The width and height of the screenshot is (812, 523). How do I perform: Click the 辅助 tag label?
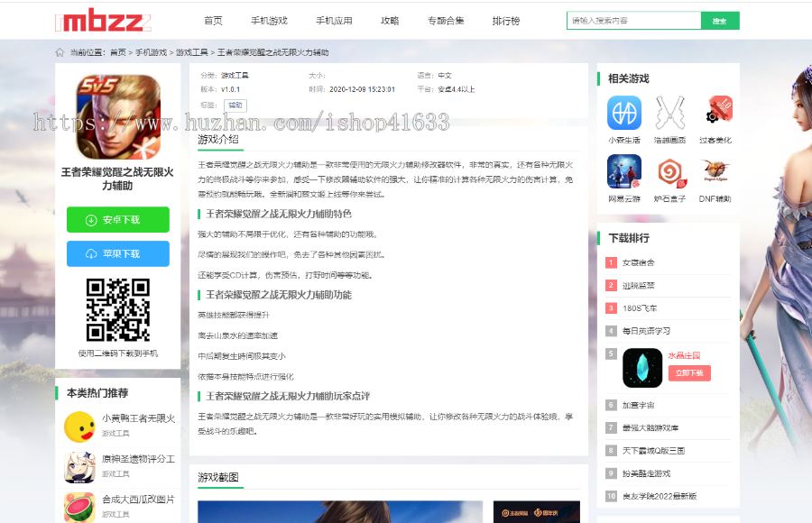[235, 106]
